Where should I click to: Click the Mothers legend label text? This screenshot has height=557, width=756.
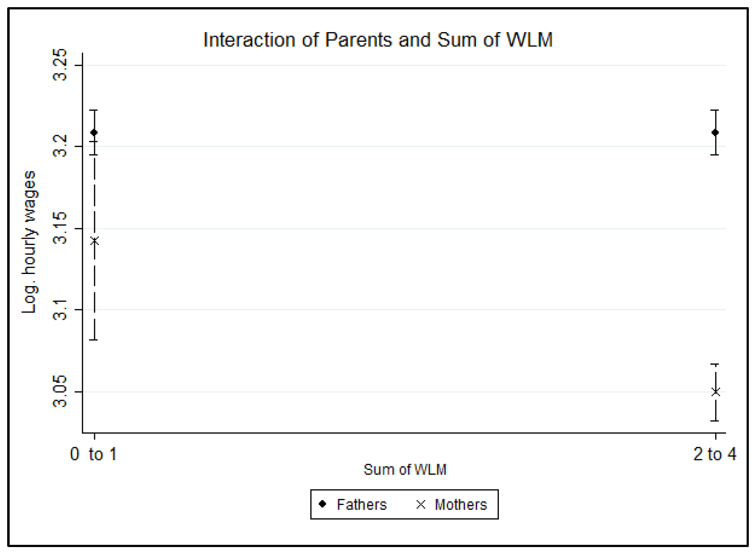click(461, 505)
